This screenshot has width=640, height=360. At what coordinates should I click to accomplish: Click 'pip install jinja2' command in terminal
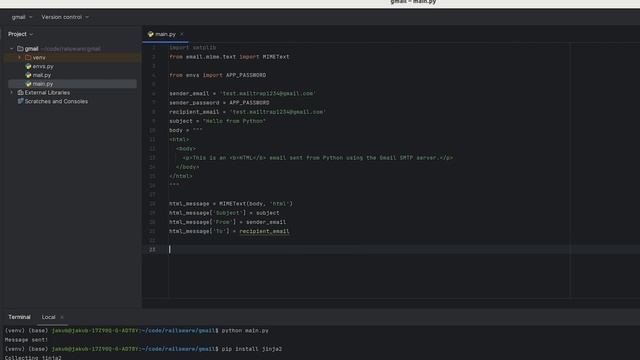tap(252, 349)
